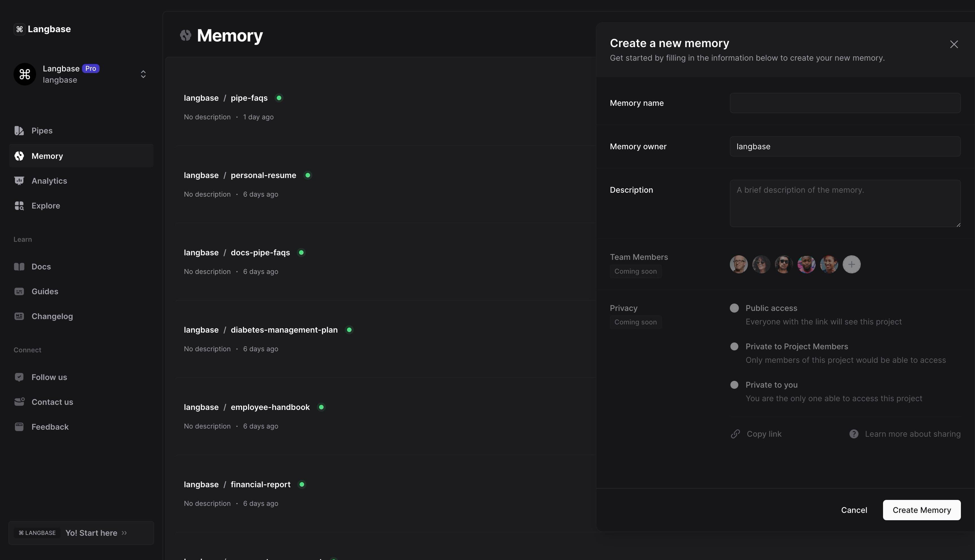Screen dimensions: 975x560
Task: Click the Analytics icon in sidebar
Action: pos(19,180)
